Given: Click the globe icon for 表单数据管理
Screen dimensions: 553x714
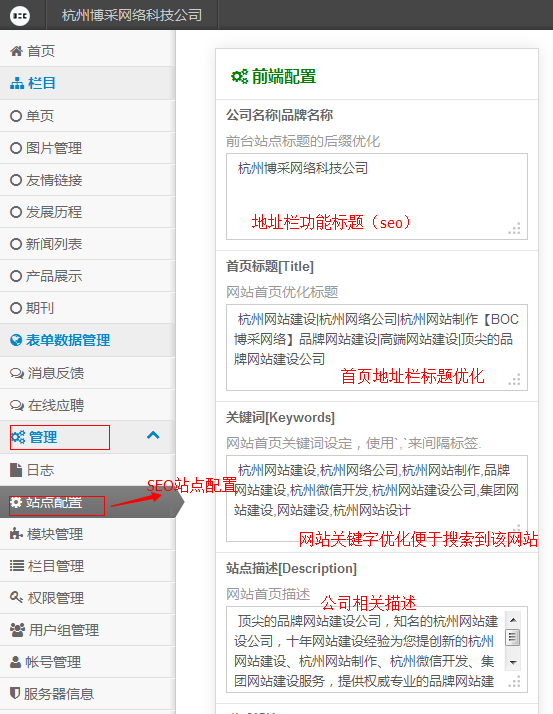Looking at the screenshot, I should pos(16,340).
